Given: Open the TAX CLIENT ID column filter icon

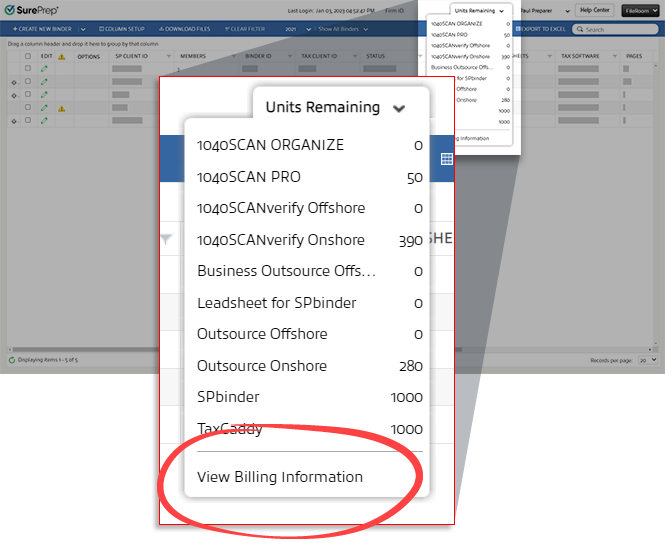Looking at the screenshot, I should point(355,56).
